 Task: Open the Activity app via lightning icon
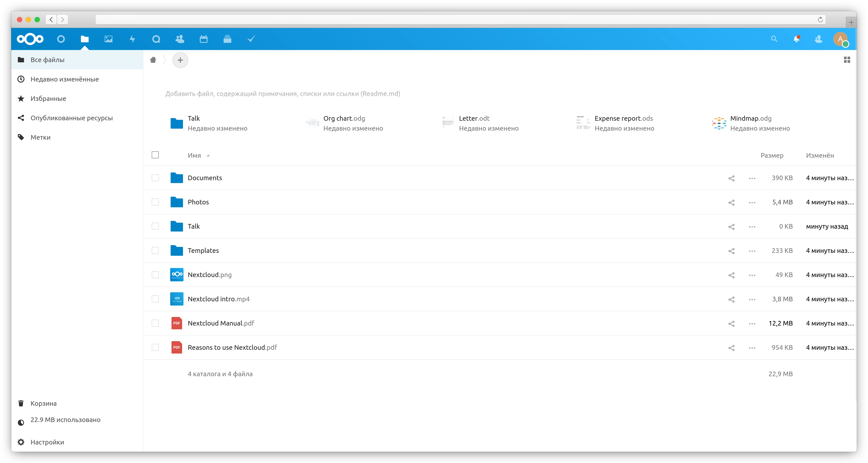132,39
